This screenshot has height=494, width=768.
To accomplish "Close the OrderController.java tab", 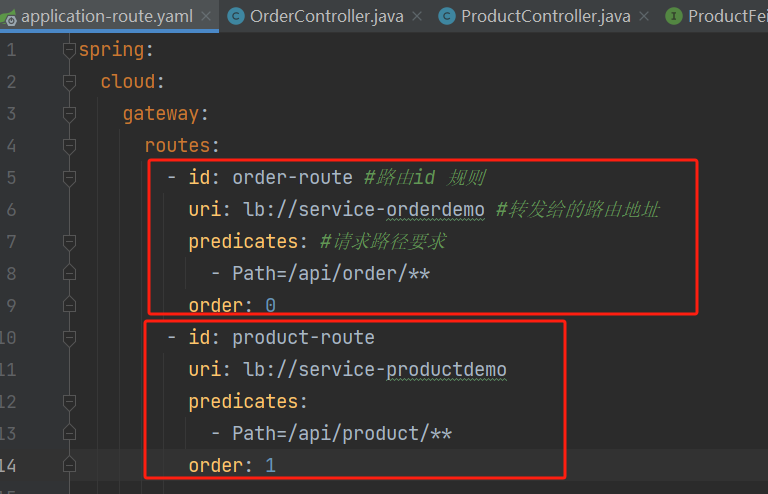I will click(417, 16).
